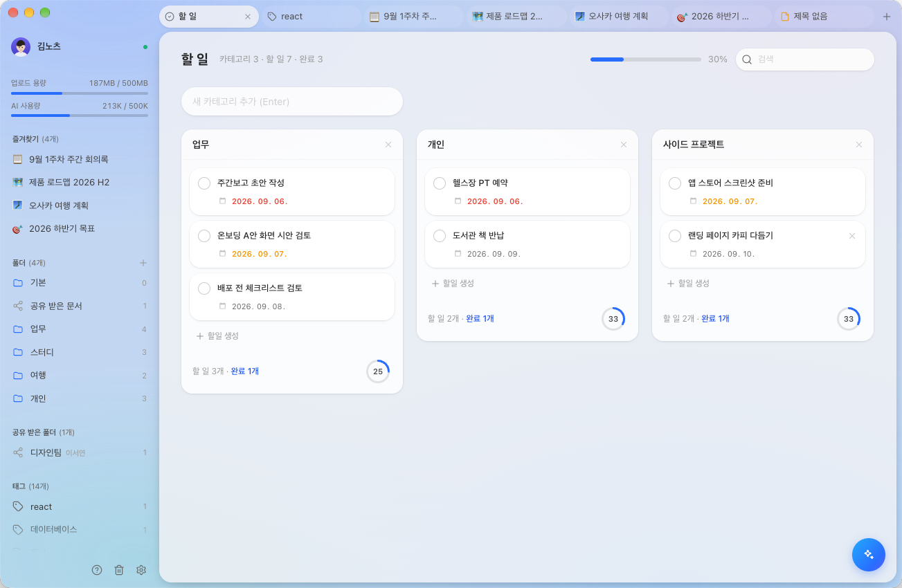Check off 도서관 책 반납
This screenshot has width=902, height=588.
coord(440,236)
